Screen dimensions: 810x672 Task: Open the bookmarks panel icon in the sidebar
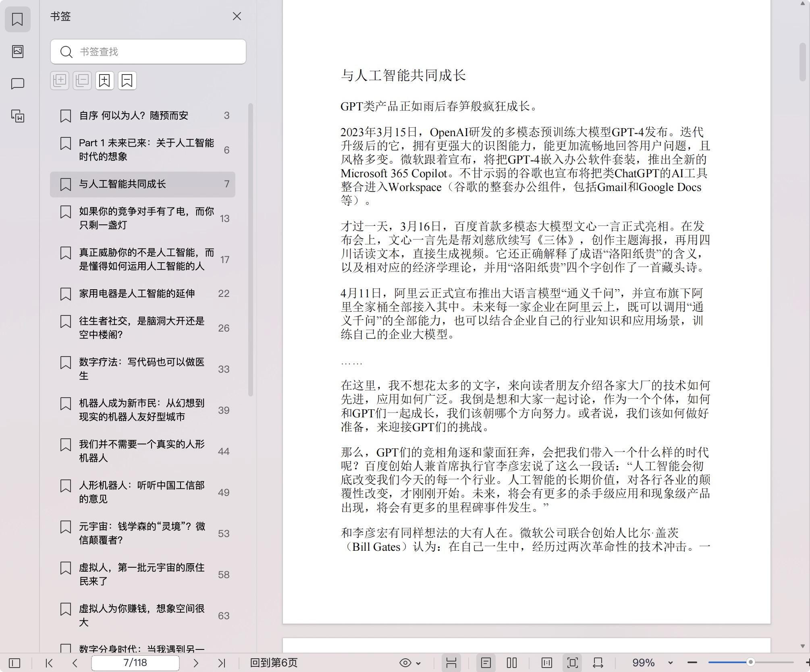tap(17, 19)
